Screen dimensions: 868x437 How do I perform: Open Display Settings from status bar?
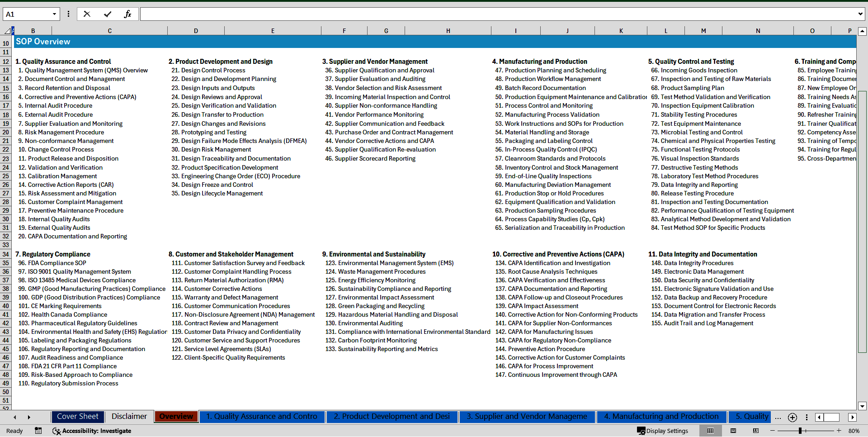point(663,431)
